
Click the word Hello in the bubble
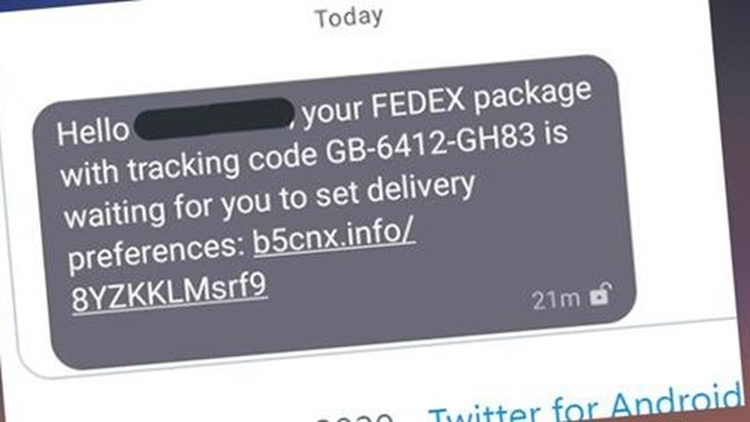[93, 132]
